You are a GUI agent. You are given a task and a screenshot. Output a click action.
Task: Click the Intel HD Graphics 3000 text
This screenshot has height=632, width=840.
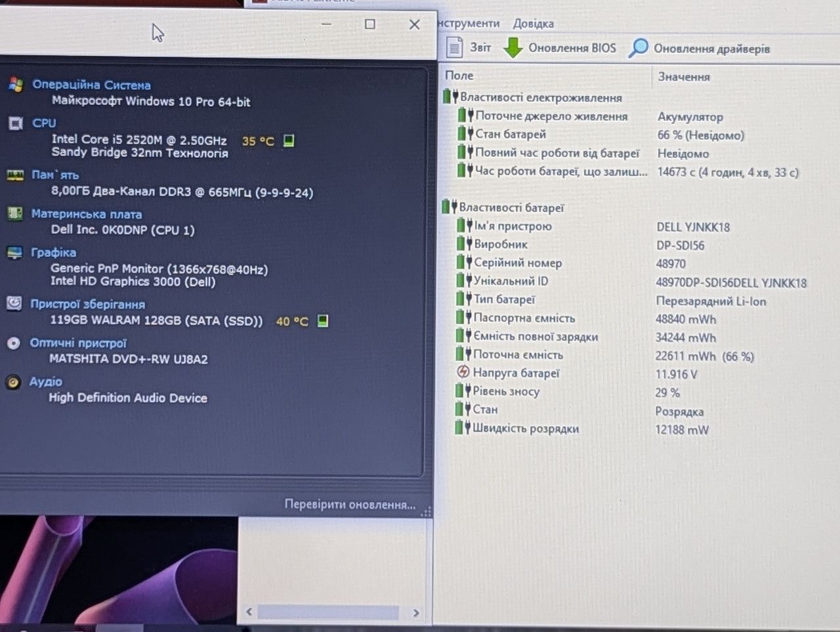point(133,282)
